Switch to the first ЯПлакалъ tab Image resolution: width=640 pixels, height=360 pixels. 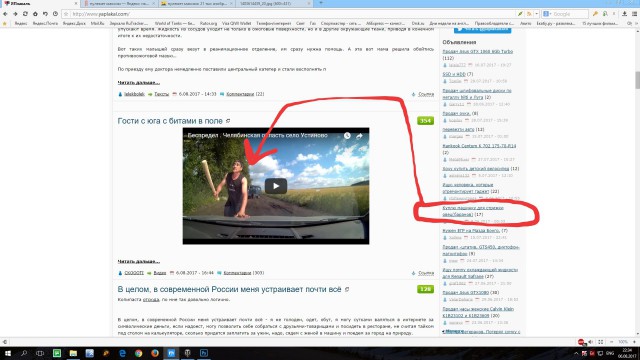(40, 4)
